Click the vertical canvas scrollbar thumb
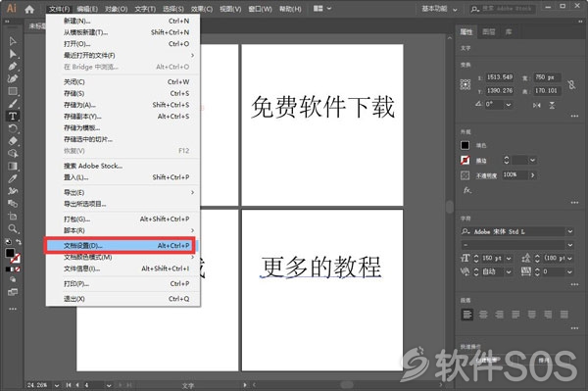 (x=450, y=207)
